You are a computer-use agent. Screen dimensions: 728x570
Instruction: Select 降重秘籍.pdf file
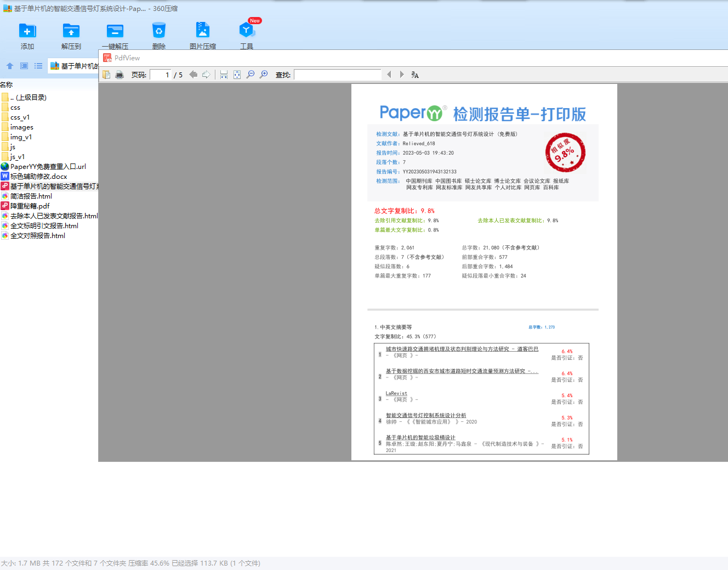tap(25, 206)
